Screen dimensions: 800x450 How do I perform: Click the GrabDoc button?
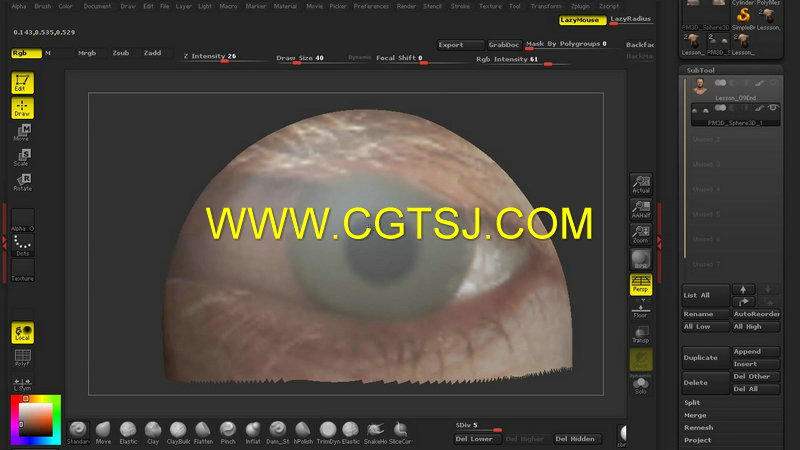tap(504, 45)
